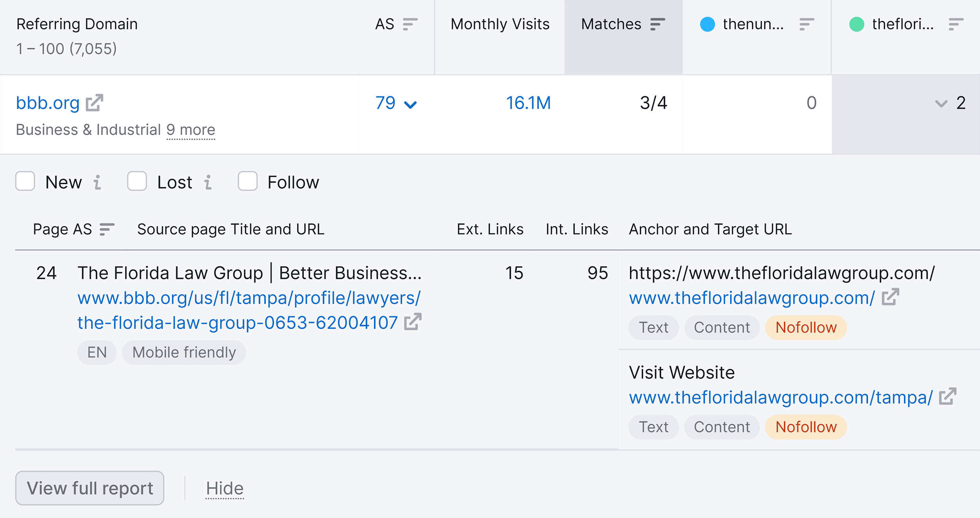Click the sort icon next to the thenun... column
Image resolution: width=980 pixels, height=518 pixels.
(x=805, y=25)
